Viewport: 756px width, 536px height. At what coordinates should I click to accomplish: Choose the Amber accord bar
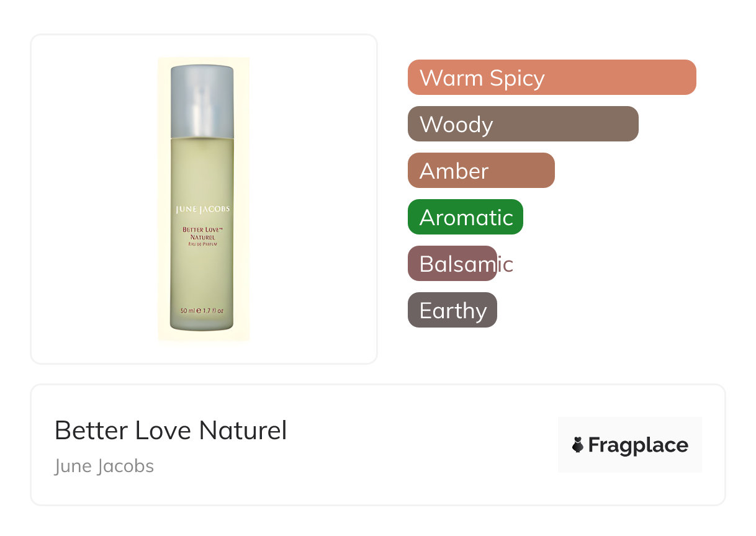click(x=481, y=171)
